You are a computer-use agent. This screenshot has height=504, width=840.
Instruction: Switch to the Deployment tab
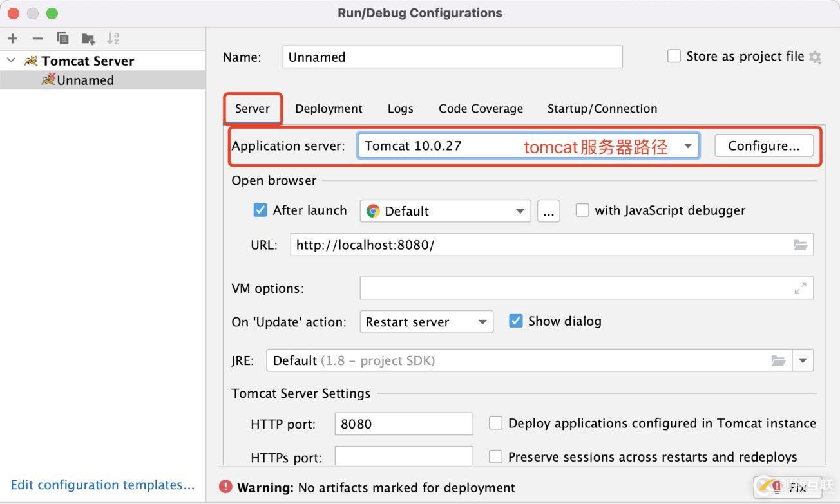click(329, 109)
